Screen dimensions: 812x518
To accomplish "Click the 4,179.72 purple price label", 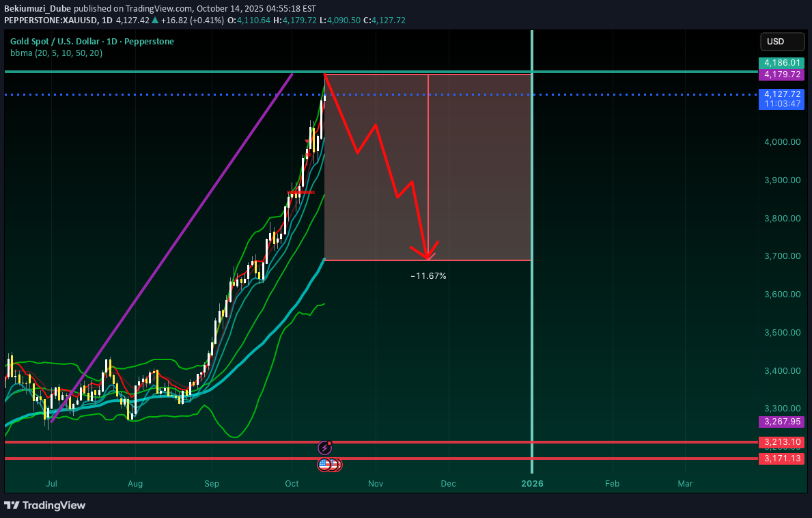I will (781, 74).
